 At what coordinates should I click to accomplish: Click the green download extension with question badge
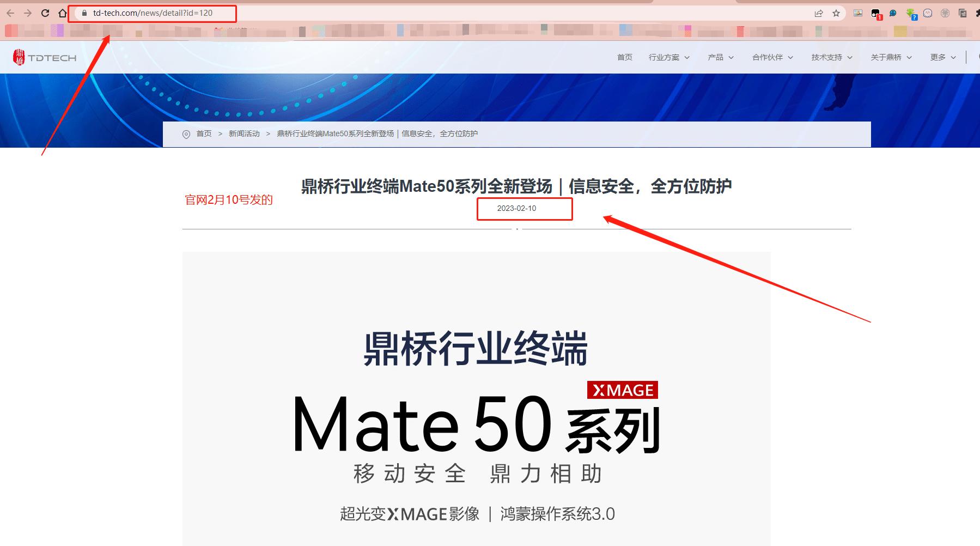click(911, 13)
